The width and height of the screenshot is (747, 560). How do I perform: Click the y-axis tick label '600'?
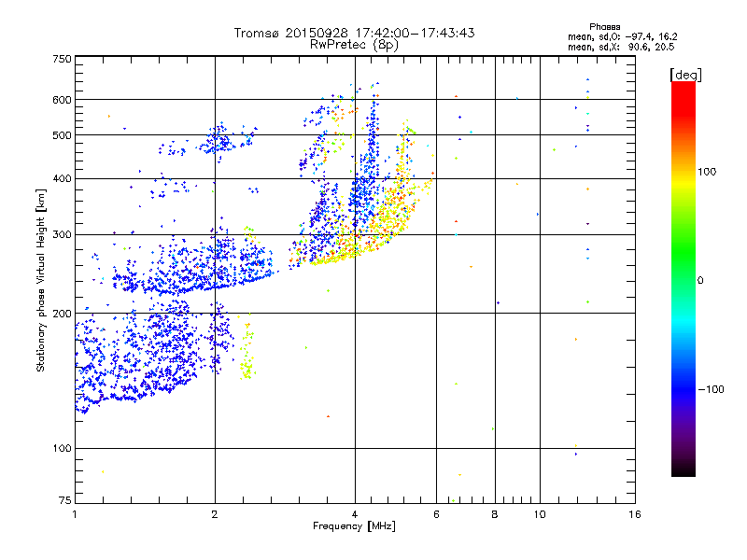click(x=62, y=100)
